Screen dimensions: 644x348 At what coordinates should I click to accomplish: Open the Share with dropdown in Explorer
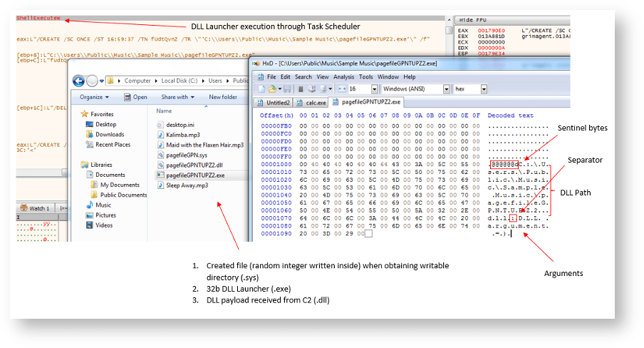coord(178,97)
